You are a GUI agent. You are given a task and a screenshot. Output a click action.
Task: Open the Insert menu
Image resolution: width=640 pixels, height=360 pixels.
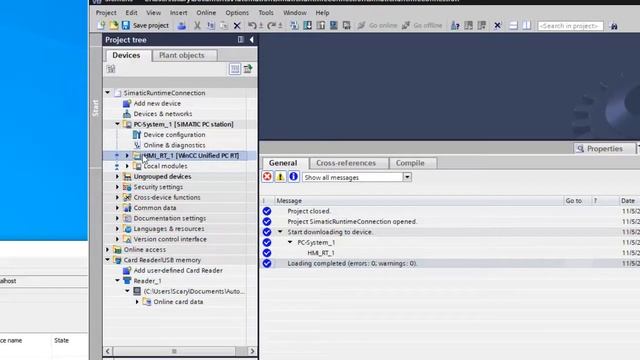[x=178, y=13]
